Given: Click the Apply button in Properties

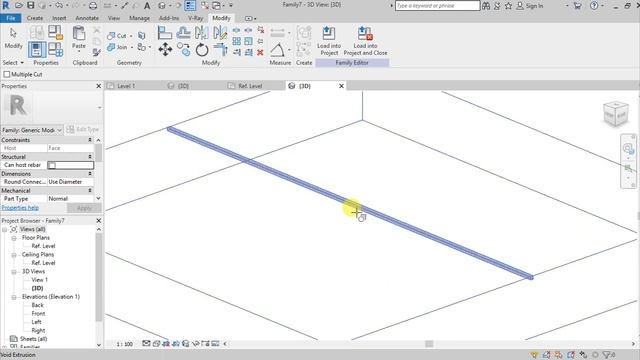Looking at the screenshot, I should click(x=84, y=208).
